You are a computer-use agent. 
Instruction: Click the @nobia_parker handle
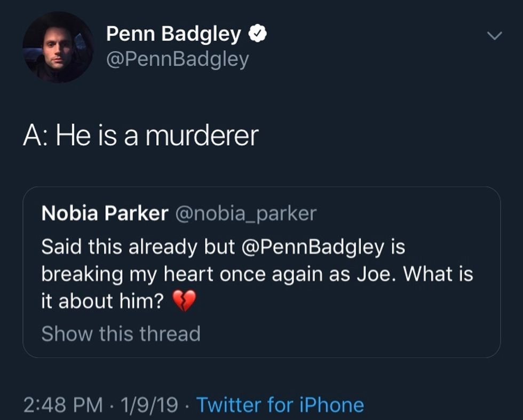pos(245,213)
